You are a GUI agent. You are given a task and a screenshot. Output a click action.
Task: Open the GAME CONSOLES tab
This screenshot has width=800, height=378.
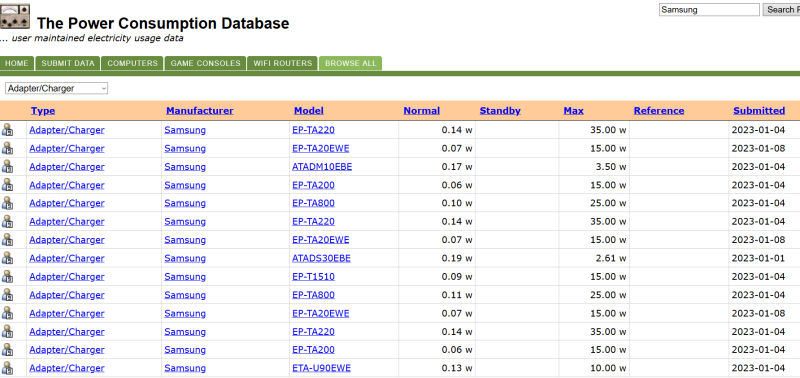coord(205,63)
